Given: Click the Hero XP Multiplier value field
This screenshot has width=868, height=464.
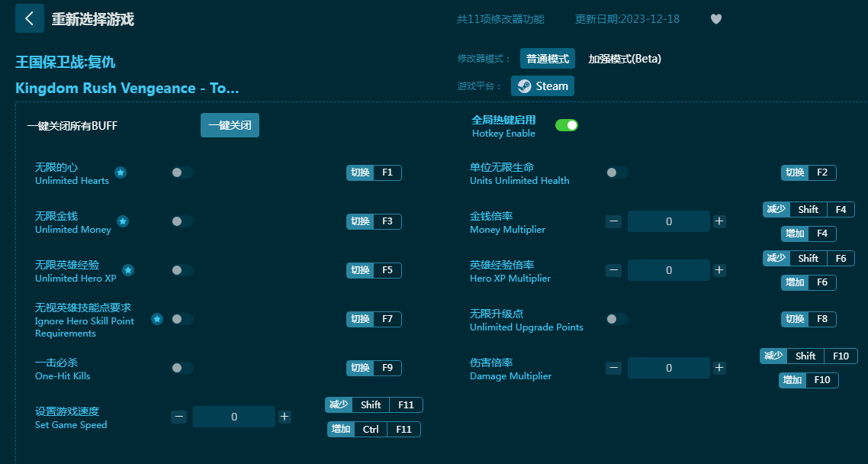Looking at the screenshot, I should tap(669, 270).
